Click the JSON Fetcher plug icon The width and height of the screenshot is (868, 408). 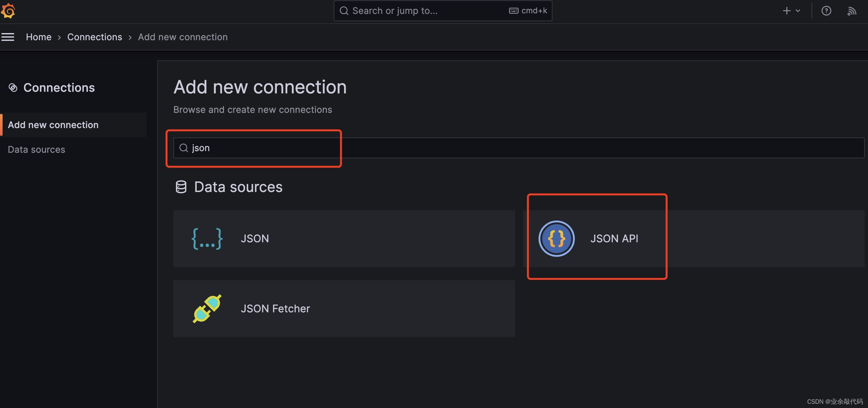pyautogui.click(x=207, y=309)
